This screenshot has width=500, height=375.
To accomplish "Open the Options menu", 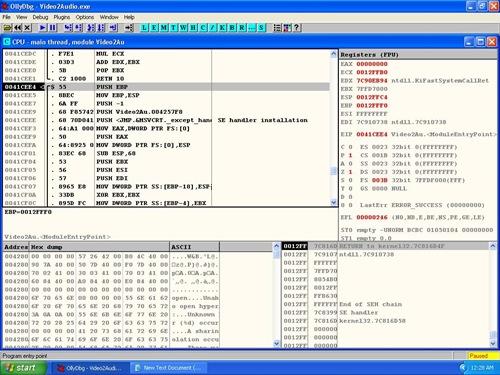I will (85, 17).
